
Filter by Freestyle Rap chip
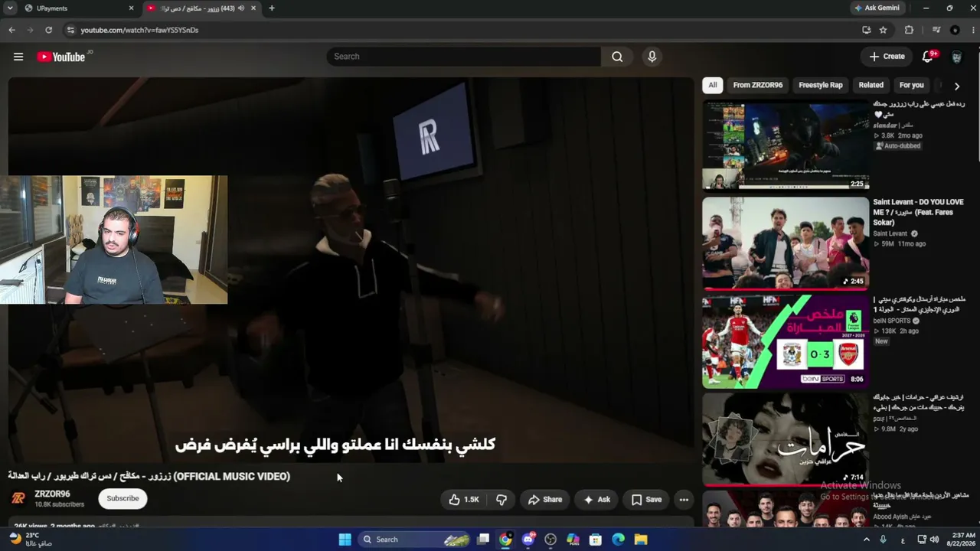click(821, 85)
